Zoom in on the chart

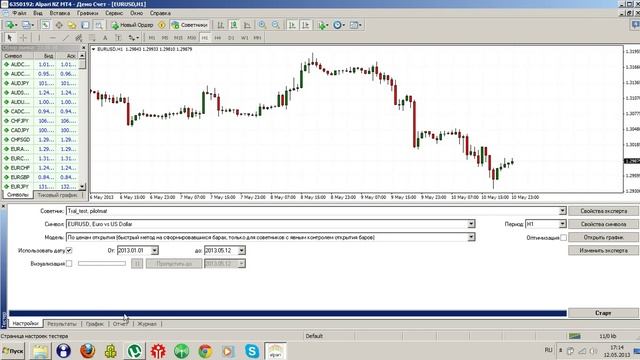pos(262,25)
